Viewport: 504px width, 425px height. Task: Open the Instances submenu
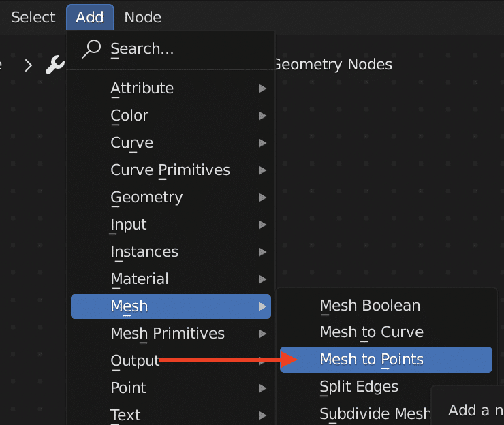(171, 252)
